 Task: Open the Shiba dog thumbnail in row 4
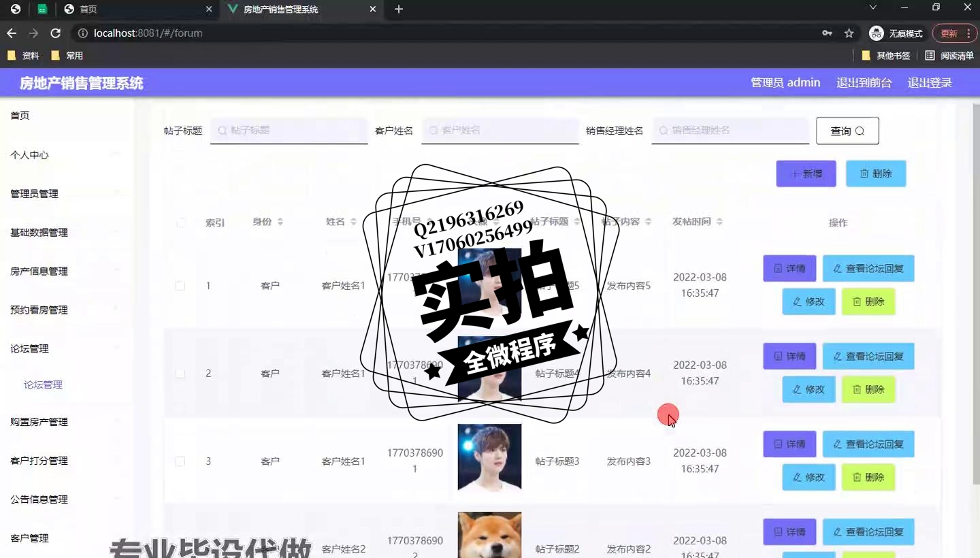(x=489, y=535)
